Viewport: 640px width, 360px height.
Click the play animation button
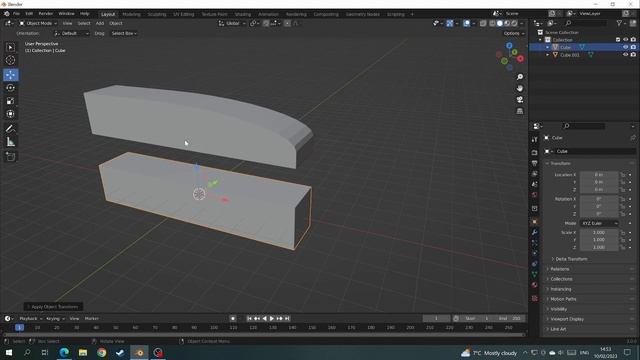[x=272, y=319]
